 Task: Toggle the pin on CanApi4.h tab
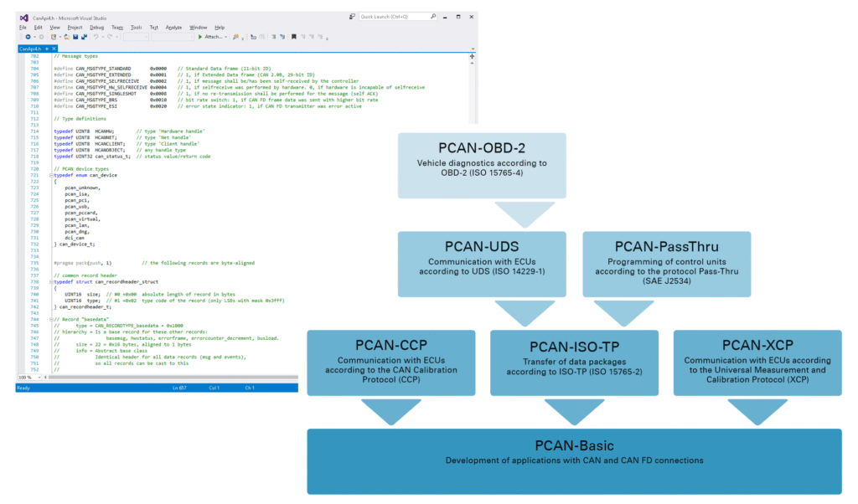(48, 49)
